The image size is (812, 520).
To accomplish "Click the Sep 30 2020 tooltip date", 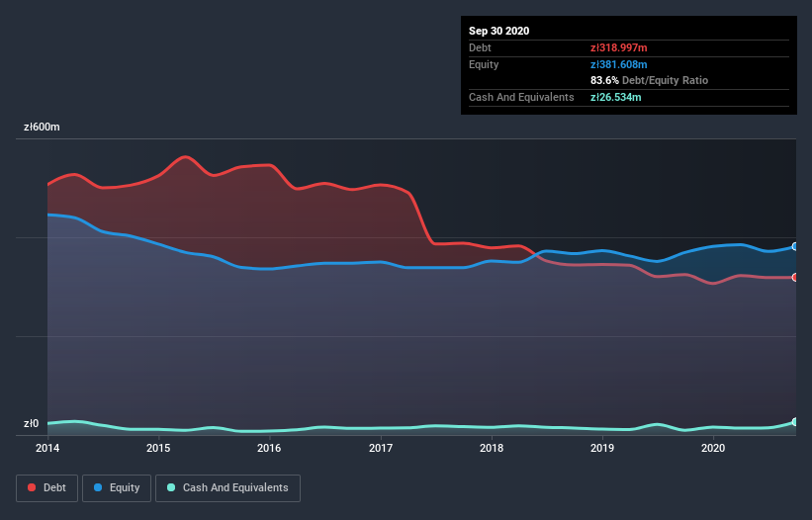I will 499,31.
